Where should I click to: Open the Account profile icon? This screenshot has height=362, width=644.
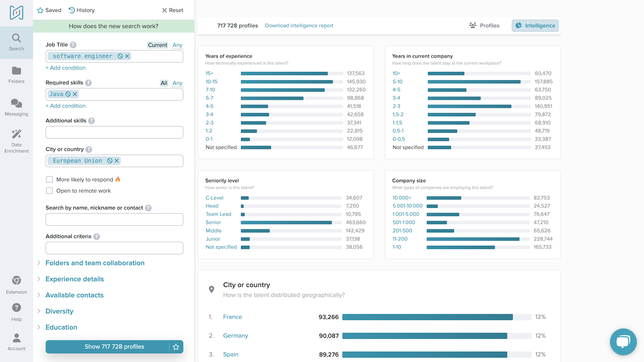click(x=17, y=338)
